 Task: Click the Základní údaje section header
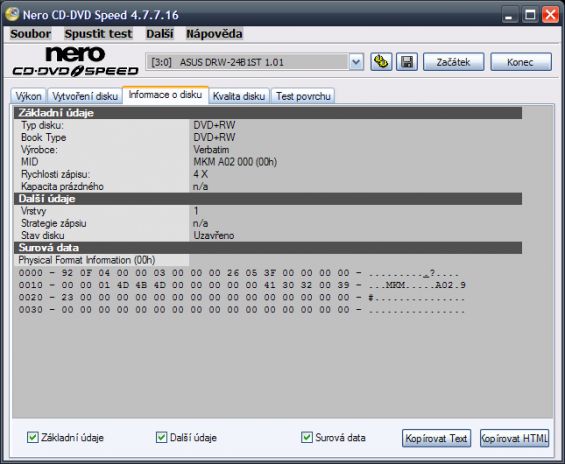[268, 113]
